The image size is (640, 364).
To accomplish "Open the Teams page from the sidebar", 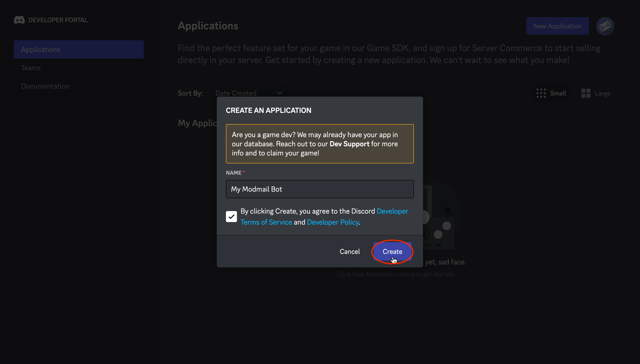I will (30, 68).
